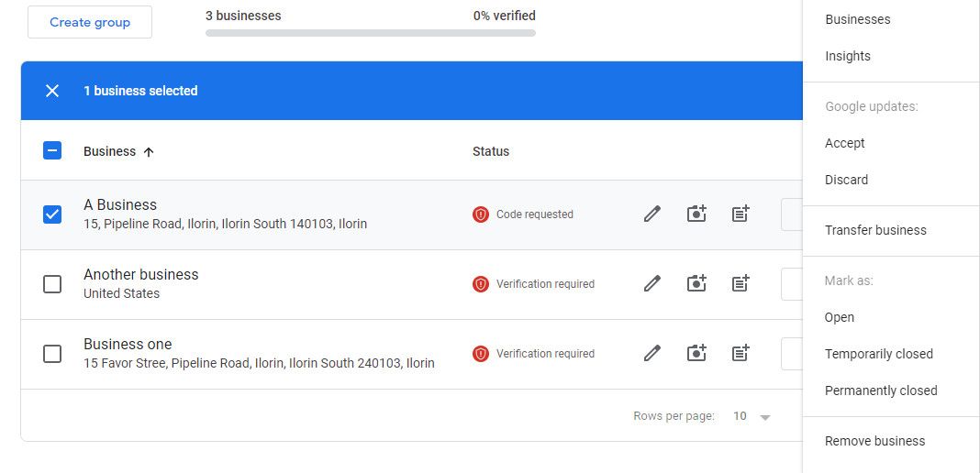Image resolution: width=980 pixels, height=473 pixels.
Task: Edit Another business with the pencil icon
Action: (x=651, y=284)
